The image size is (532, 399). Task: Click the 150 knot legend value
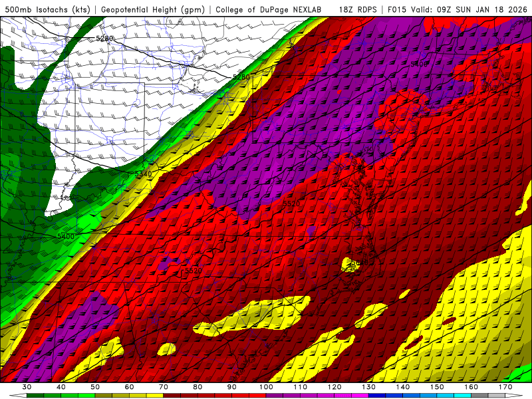tap(437, 387)
